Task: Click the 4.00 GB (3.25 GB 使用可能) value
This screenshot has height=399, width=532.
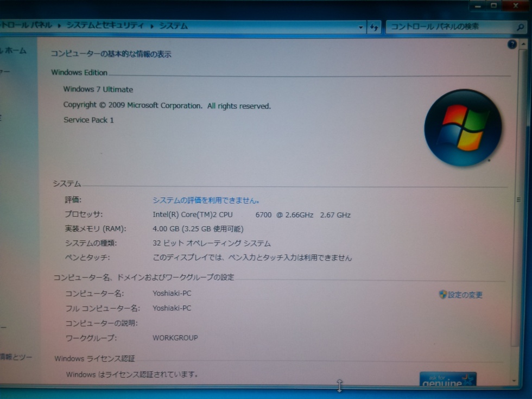Action: (198, 229)
